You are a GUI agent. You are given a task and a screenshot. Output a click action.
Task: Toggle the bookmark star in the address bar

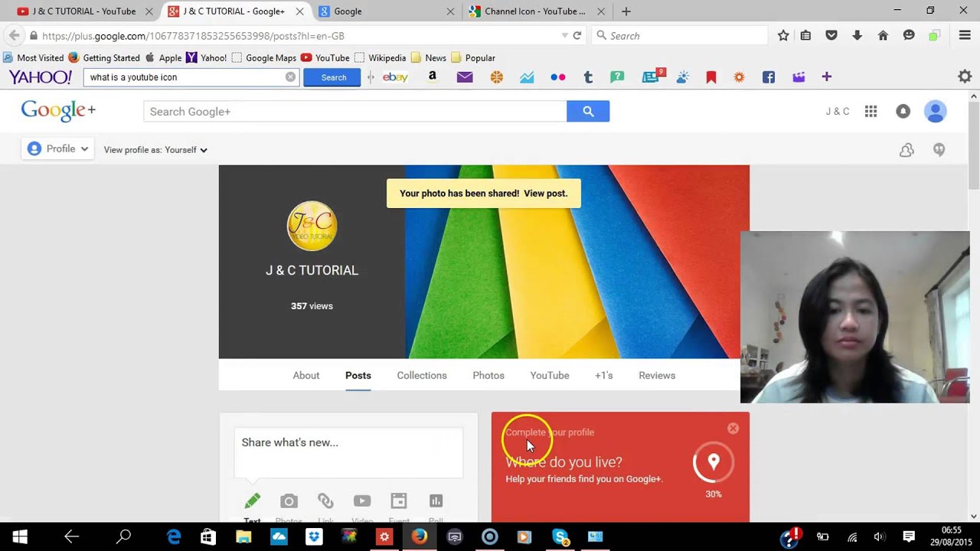click(784, 35)
